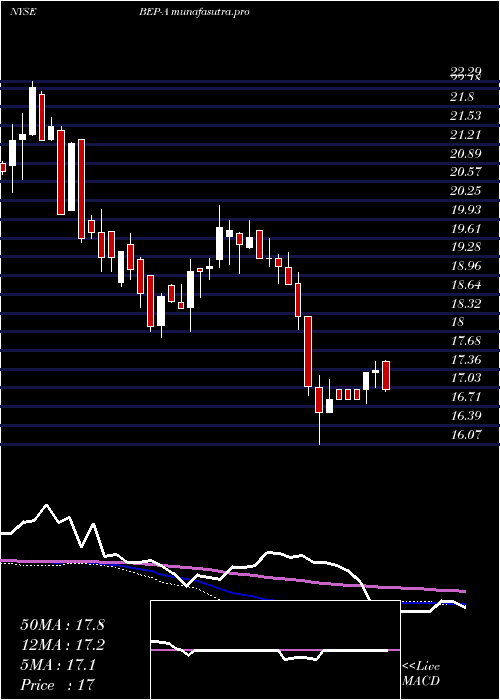Click the 17.68 price axis label
The width and height of the screenshot is (500, 700).
(x=466, y=341)
